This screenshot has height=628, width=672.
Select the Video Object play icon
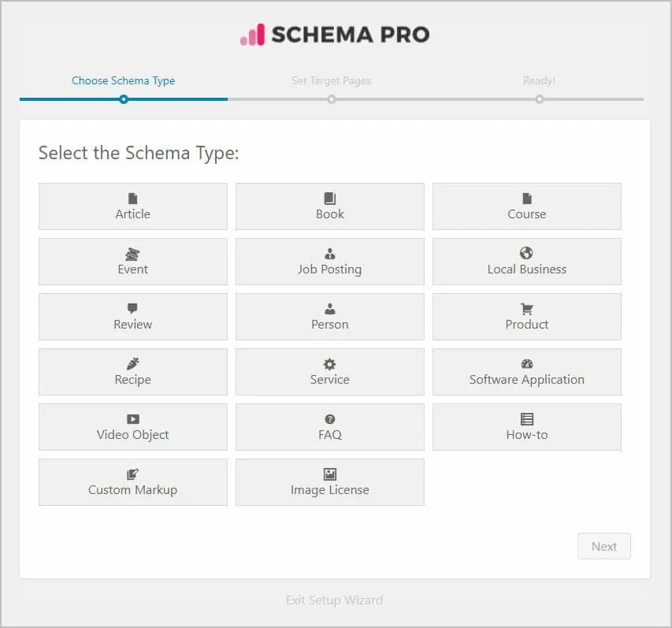coord(132,419)
